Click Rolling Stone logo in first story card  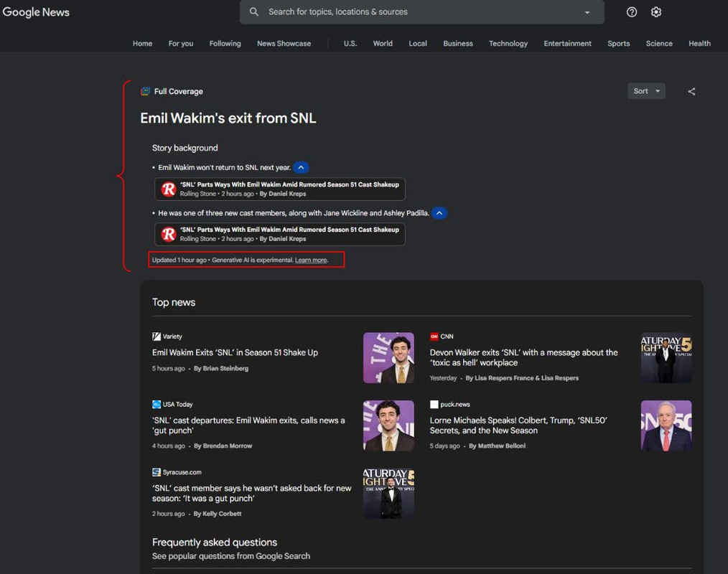168,189
